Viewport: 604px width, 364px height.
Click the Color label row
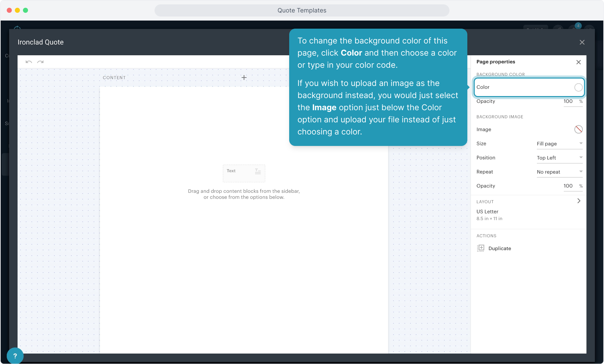[x=529, y=87]
